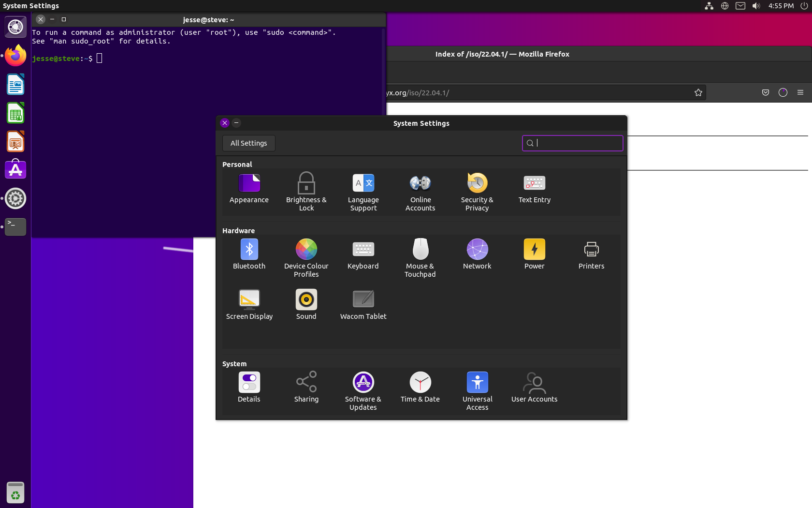
Task: Open Wacom Tablet settings
Action: pos(363,305)
